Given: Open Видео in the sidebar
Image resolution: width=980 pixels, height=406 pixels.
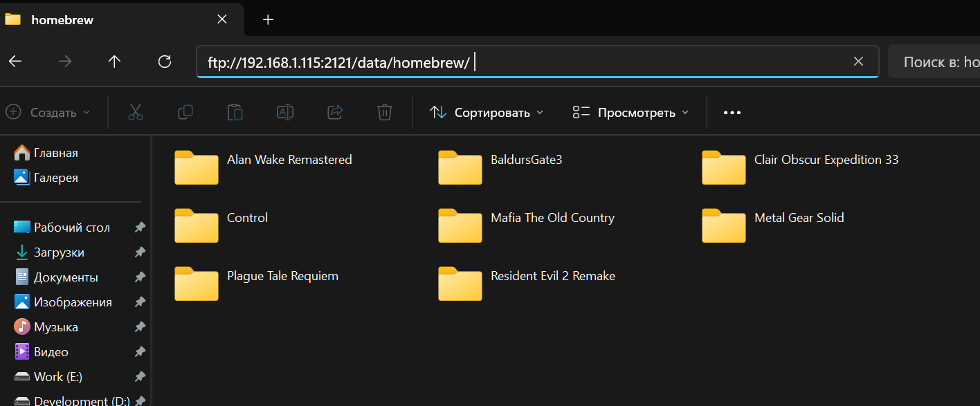Looking at the screenshot, I should click(42, 352).
